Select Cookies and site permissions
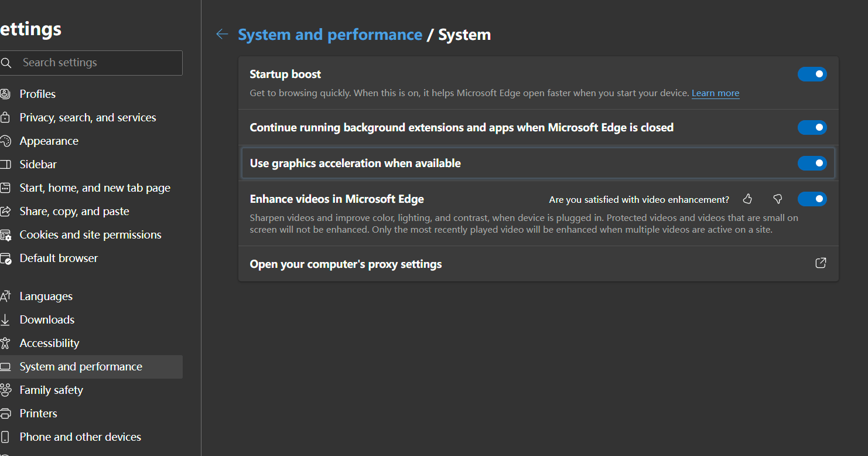868x456 pixels. tap(90, 235)
